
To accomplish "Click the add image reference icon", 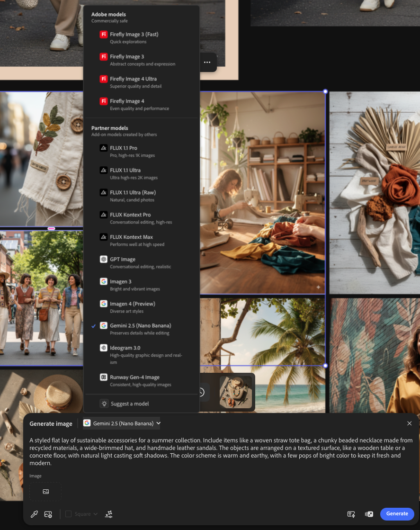I will point(48,514).
